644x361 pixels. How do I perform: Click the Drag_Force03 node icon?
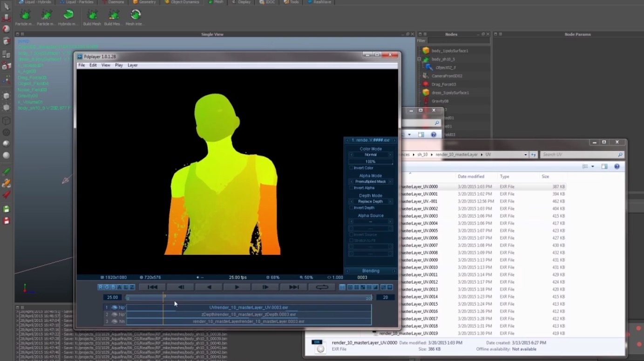tap(426, 84)
